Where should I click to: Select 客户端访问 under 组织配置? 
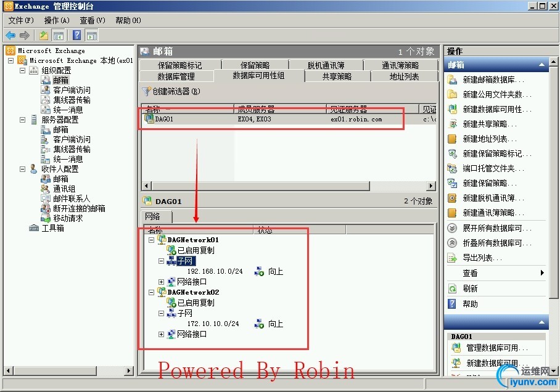click(72, 91)
